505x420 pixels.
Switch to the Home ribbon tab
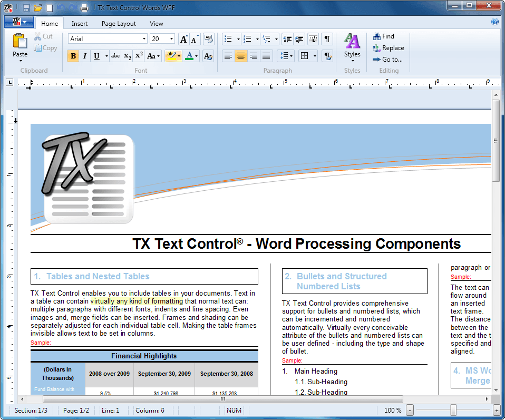[50, 24]
